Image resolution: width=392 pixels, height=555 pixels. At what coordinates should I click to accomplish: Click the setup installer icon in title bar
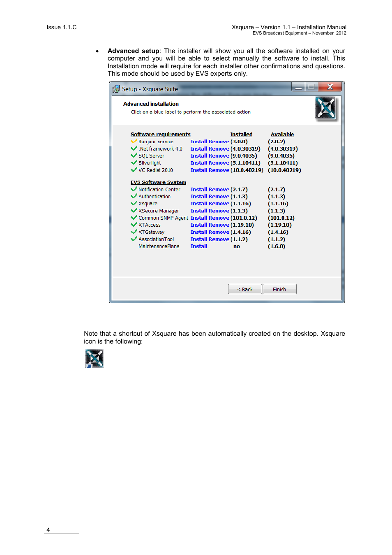(x=116, y=88)
